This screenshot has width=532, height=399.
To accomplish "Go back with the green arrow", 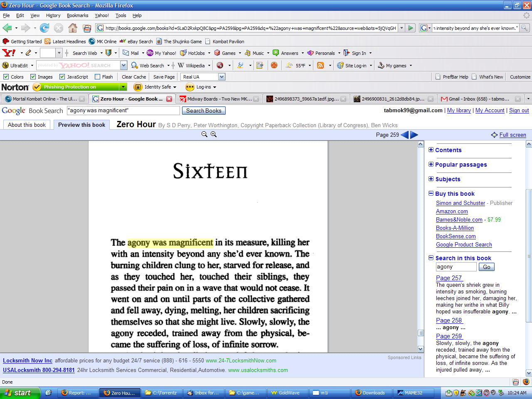I will pyautogui.click(x=7, y=28).
